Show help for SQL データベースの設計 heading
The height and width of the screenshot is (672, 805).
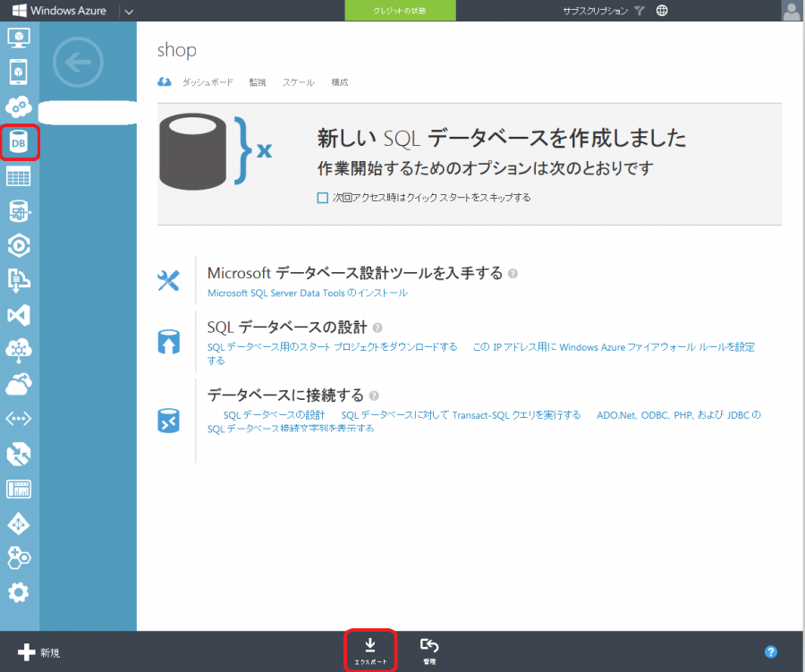377,327
